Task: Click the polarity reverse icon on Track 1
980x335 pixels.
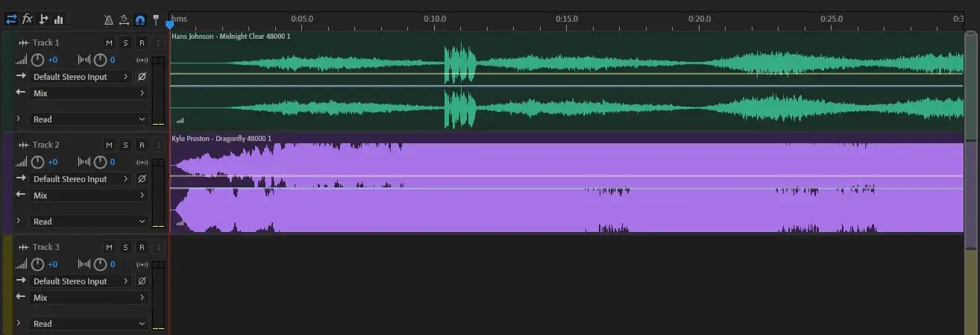Action: (x=142, y=77)
